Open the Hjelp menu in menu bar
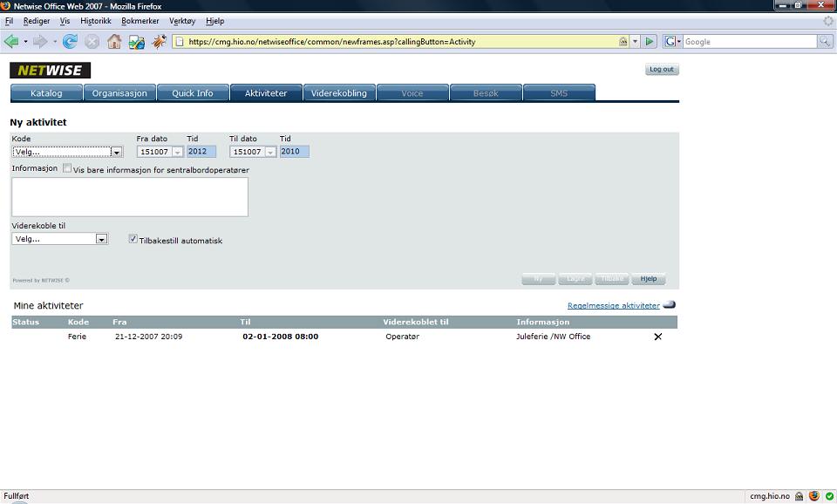Screen dimensions: 837x504 tap(214, 21)
